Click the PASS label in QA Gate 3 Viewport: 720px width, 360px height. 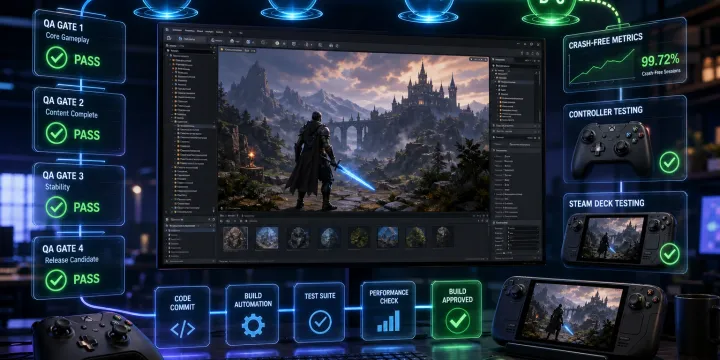(86, 208)
